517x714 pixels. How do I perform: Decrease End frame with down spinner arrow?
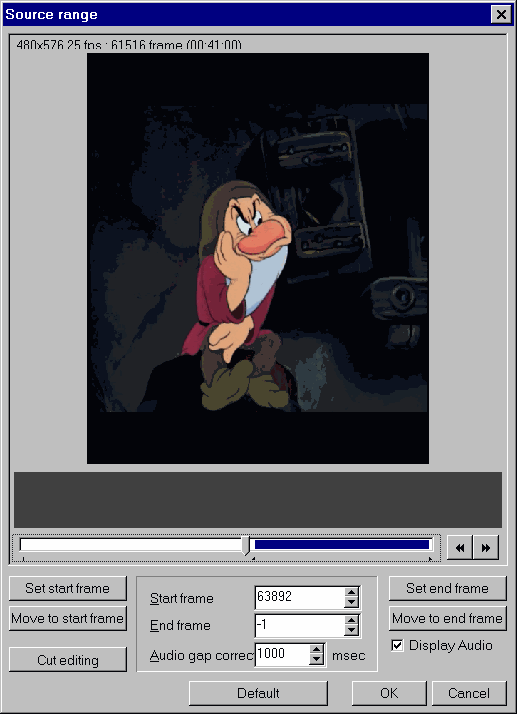click(351, 630)
